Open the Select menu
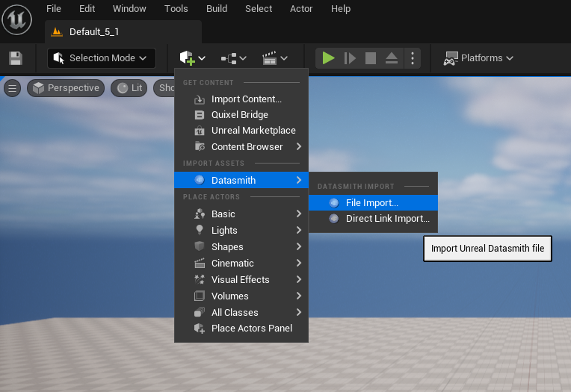 [259, 9]
